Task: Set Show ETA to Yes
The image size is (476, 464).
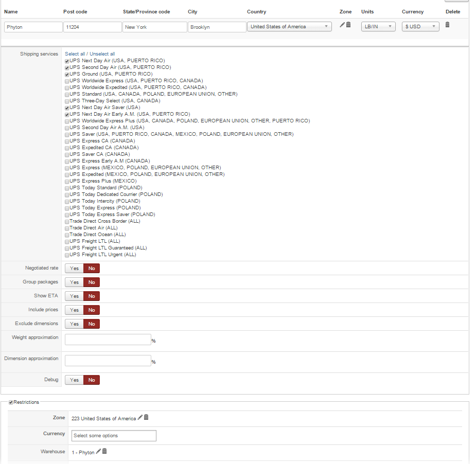Action: point(74,296)
